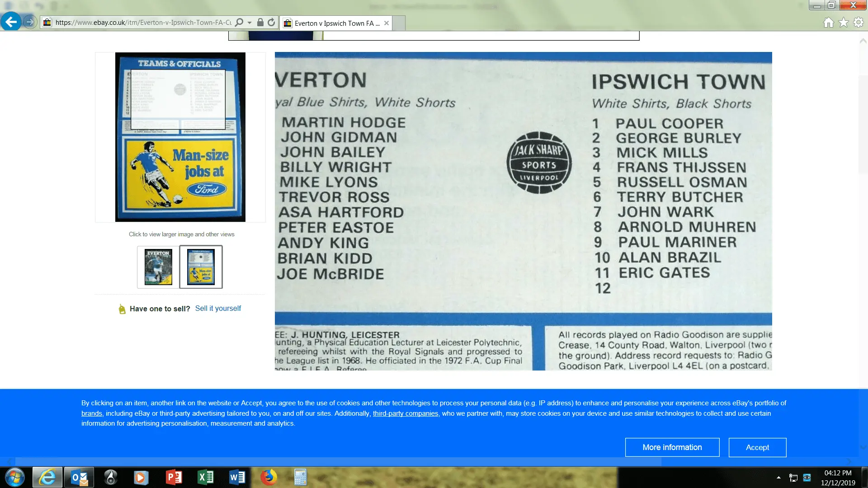Viewport: 868px width, 488px height.
Task: Click the Accept cookies button
Action: pyautogui.click(x=757, y=447)
